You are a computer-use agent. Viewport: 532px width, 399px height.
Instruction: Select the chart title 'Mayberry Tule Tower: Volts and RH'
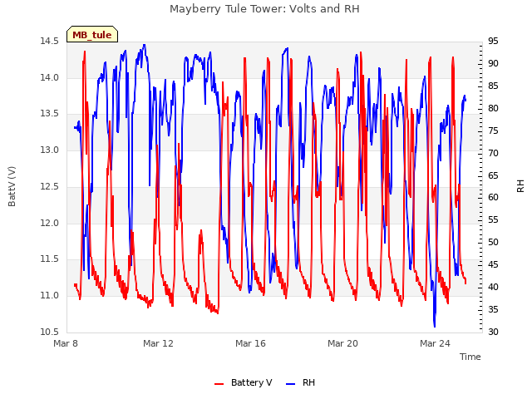(264, 9)
